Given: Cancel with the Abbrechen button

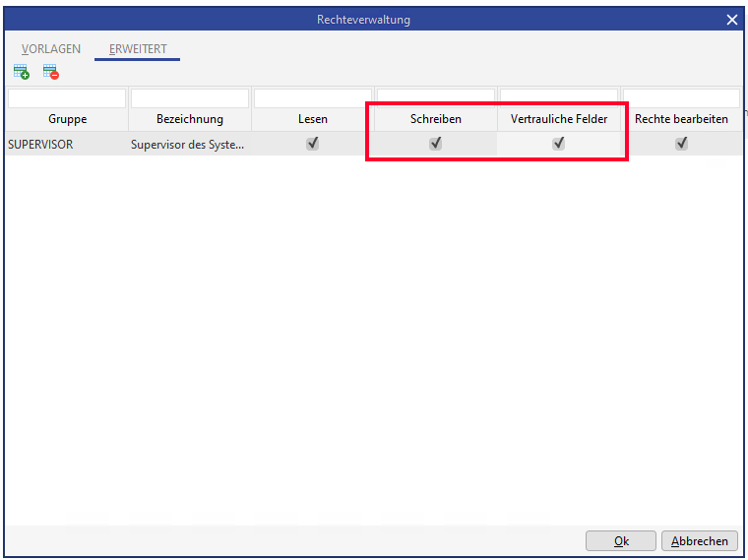Looking at the screenshot, I should [x=700, y=540].
